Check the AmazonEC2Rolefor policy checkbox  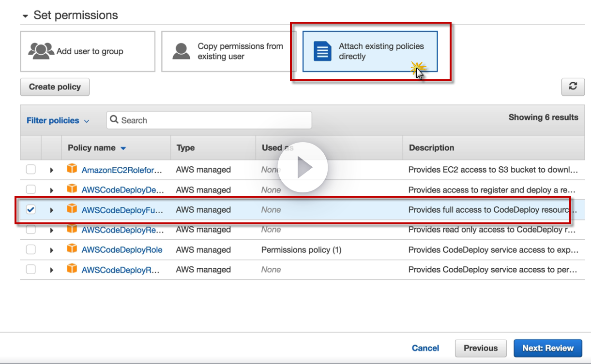[x=31, y=170]
